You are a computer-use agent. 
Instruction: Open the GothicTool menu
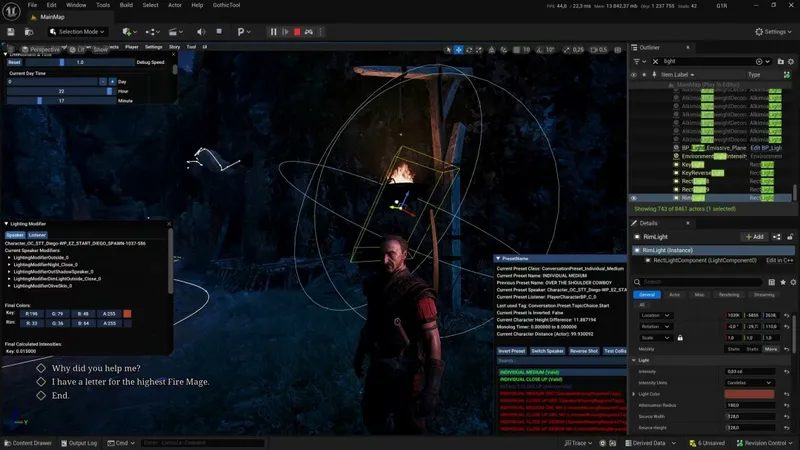tap(226, 5)
